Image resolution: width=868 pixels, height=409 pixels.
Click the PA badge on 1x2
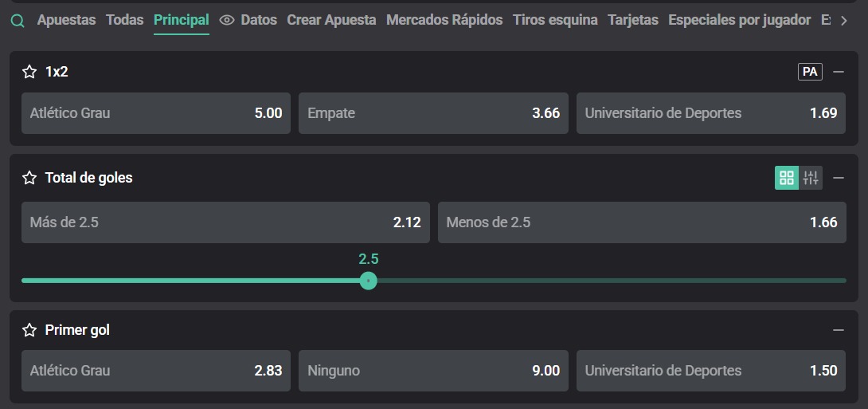point(810,72)
